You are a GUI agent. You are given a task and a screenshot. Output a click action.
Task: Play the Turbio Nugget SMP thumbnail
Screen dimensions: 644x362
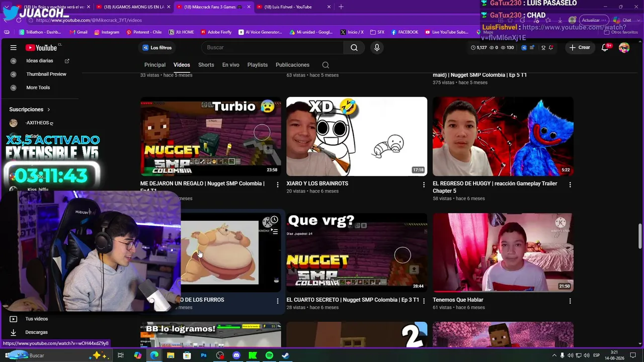pos(211,136)
